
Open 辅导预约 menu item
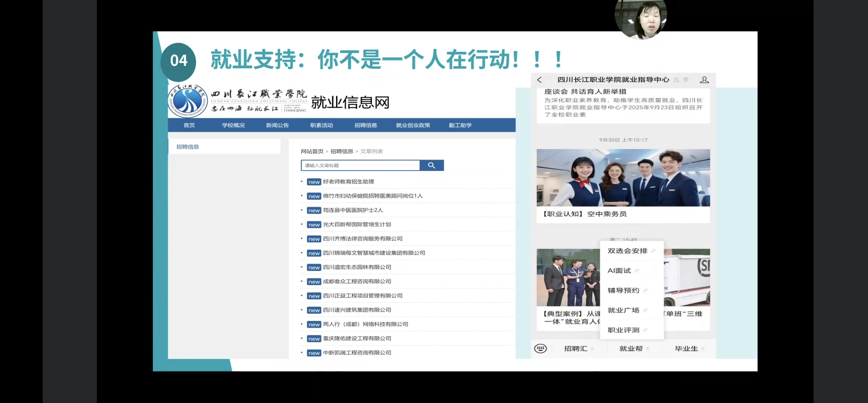tap(623, 290)
